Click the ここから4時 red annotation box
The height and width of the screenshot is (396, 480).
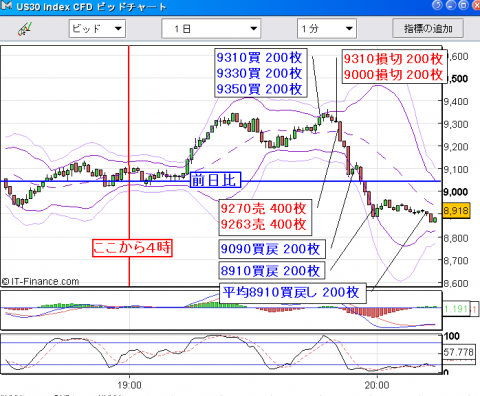point(132,248)
